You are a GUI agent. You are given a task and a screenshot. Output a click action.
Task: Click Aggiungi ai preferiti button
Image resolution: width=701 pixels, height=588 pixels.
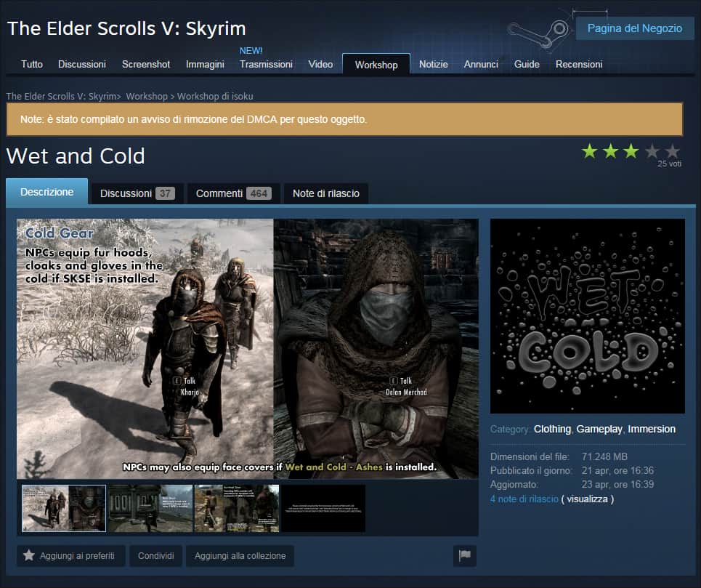click(71, 556)
